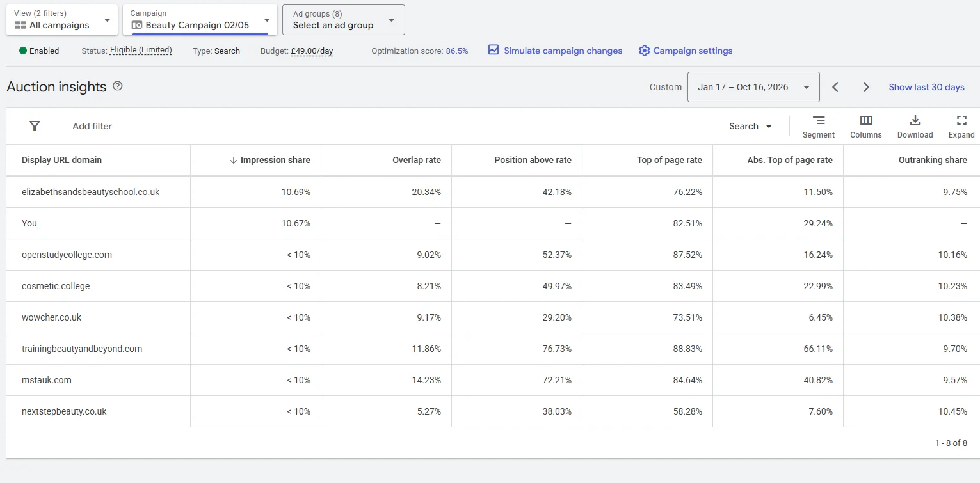This screenshot has width=980, height=483.
Task: Sort by Overlap rate column
Action: (x=417, y=160)
